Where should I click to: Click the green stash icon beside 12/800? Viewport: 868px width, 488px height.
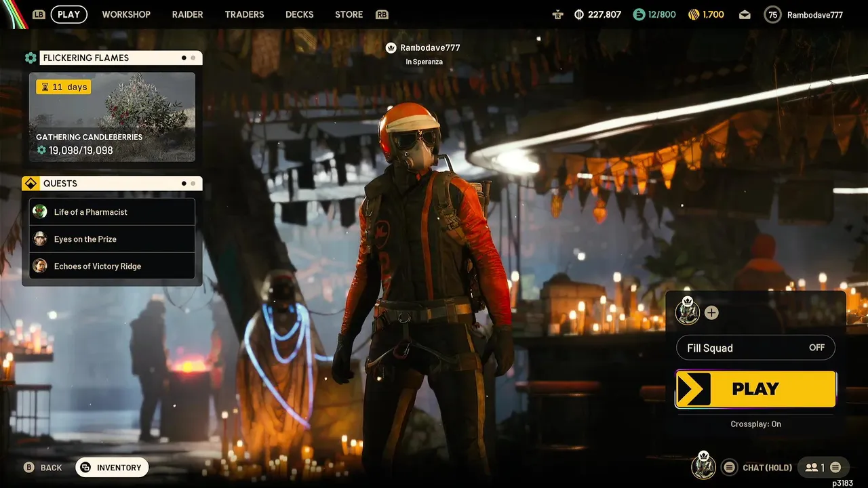[638, 14]
